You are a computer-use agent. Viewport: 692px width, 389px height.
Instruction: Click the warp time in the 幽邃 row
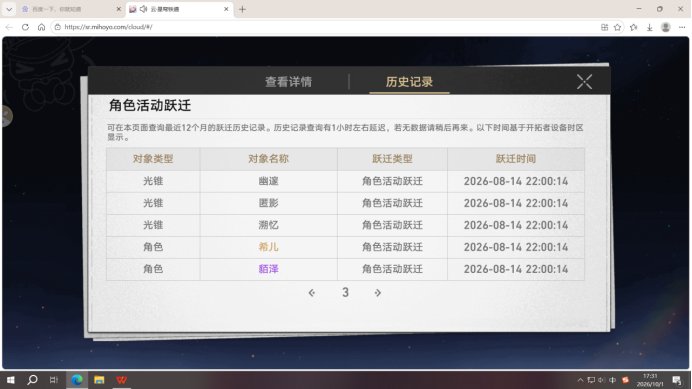point(516,181)
